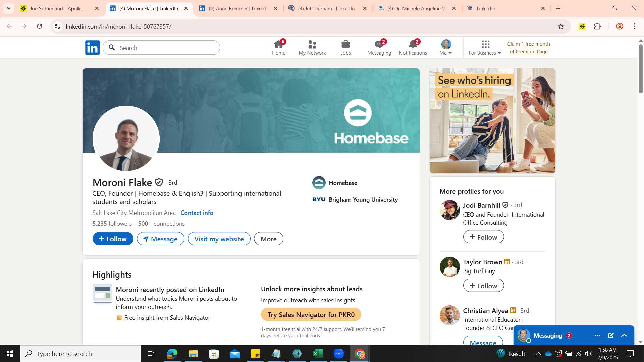Open the Chrome profile avatar icon
Viewport: 644px width, 362px height.
[x=620, y=26]
